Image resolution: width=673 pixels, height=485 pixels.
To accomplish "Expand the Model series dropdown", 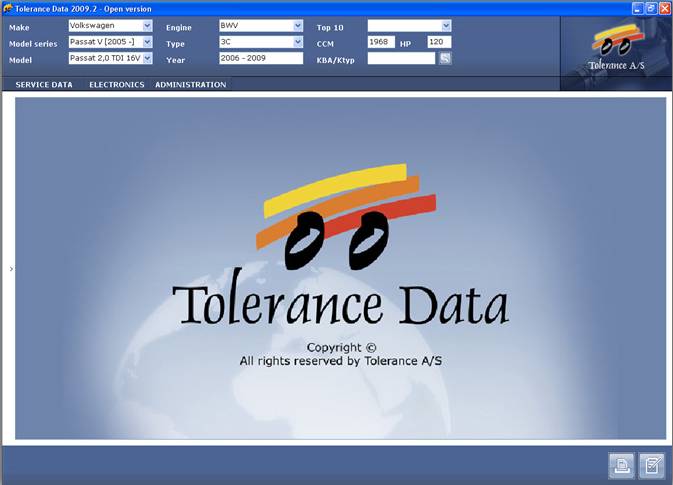I will (x=147, y=42).
